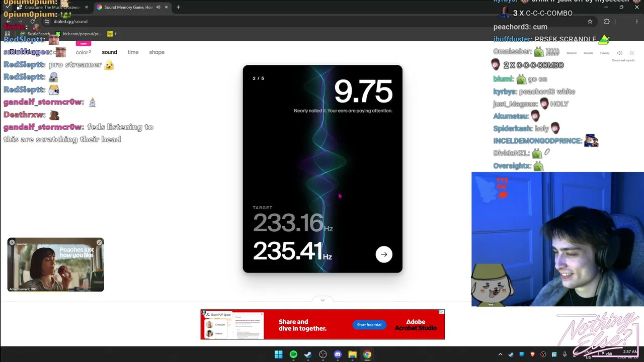
Task: Go back to the previous page
Action: (x=8, y=22)
